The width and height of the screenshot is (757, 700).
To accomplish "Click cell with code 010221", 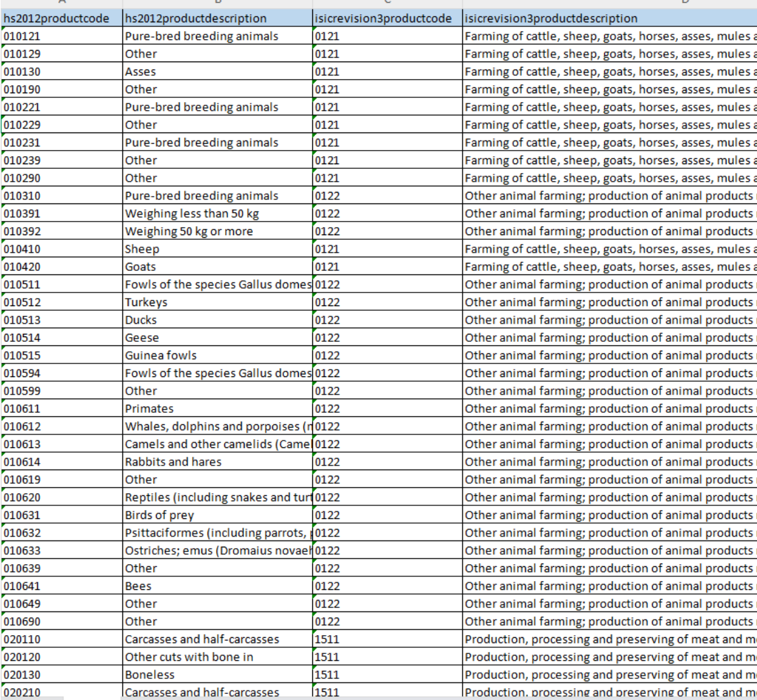I will (x=62, y=107).
